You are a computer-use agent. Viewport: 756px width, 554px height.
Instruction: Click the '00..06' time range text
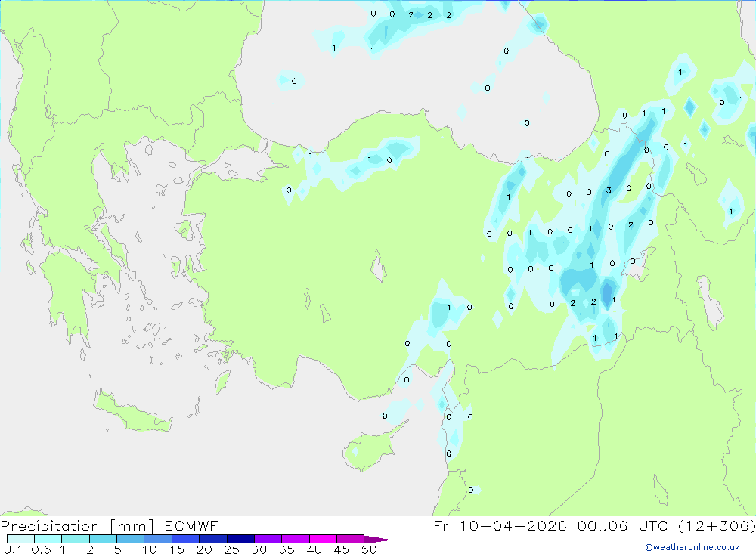[x=603, y=525]
